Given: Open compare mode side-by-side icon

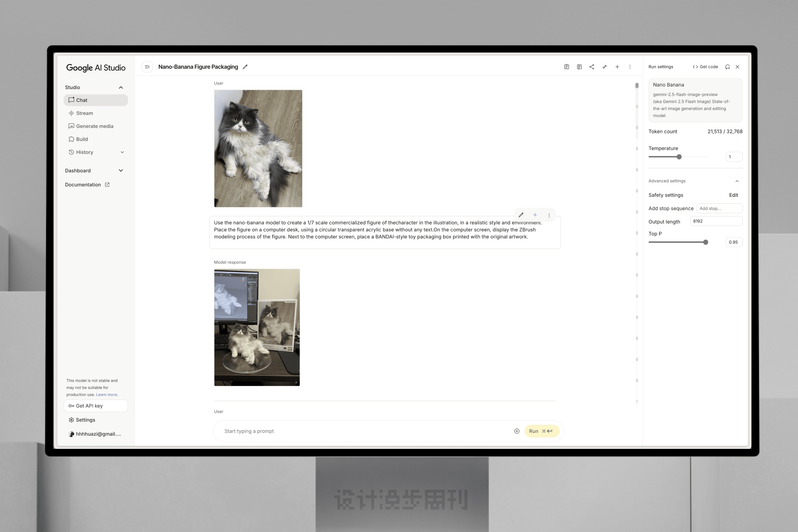Looking at the screenshot, I should tap(579, 67).
